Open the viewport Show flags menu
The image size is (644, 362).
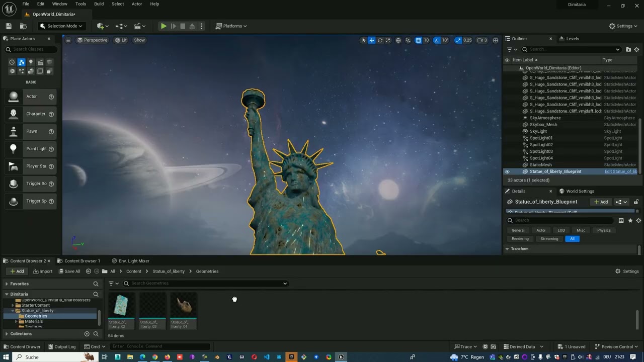coord(139,40)
